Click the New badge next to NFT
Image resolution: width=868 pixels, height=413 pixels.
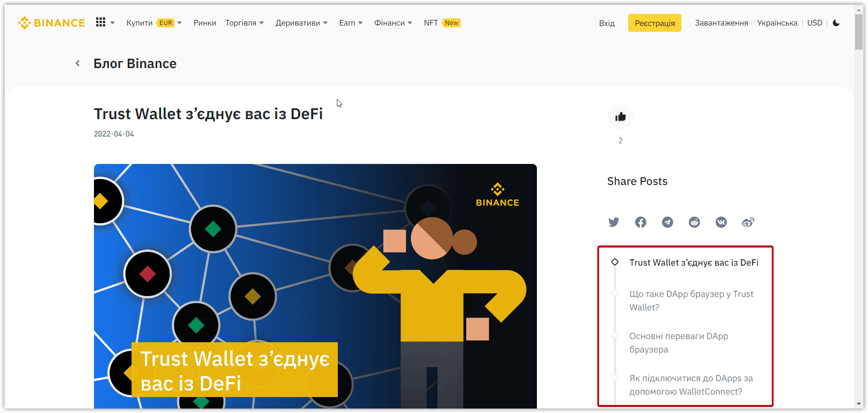point(451,23)
